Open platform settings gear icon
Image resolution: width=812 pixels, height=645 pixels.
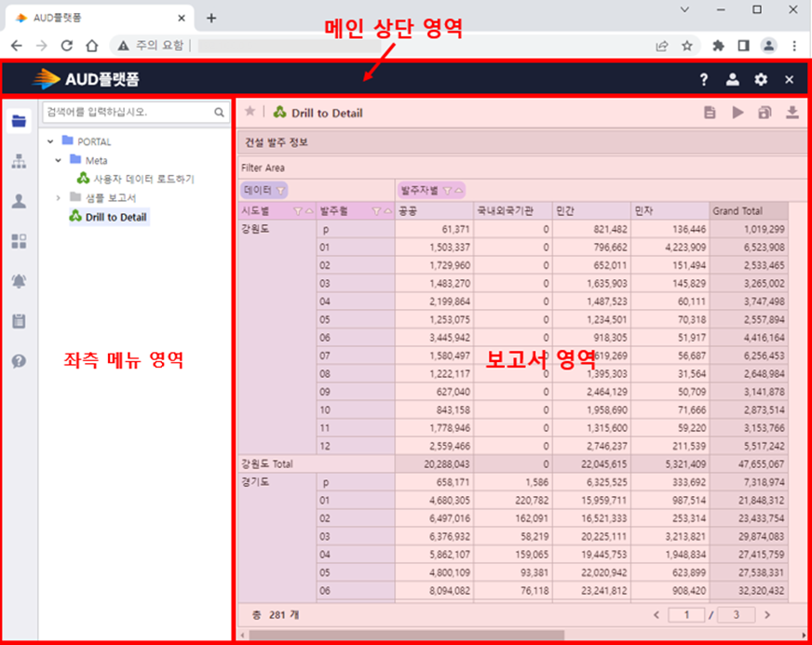click(x=761, y=80)
